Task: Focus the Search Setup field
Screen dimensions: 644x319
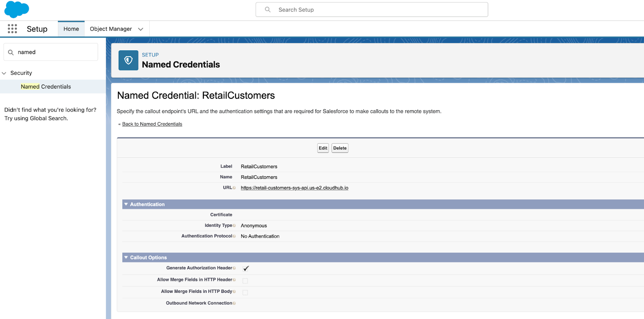Action: pos(372,10)
